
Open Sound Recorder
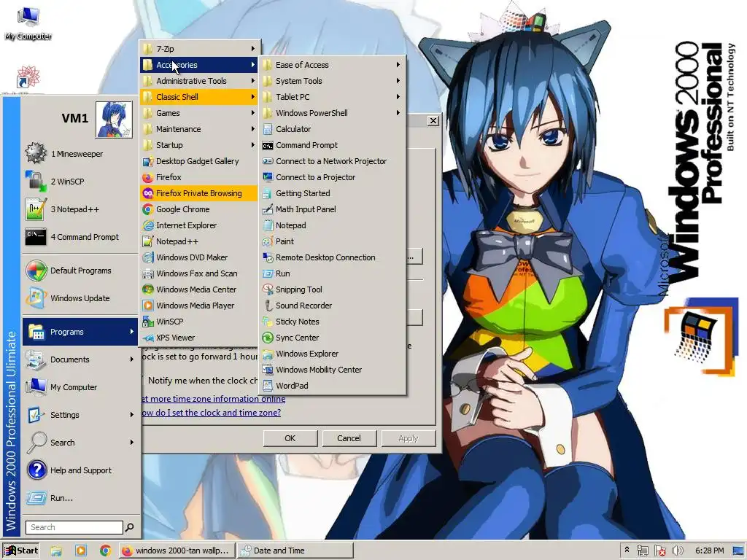pyautogui.click(x=332, y=306)
